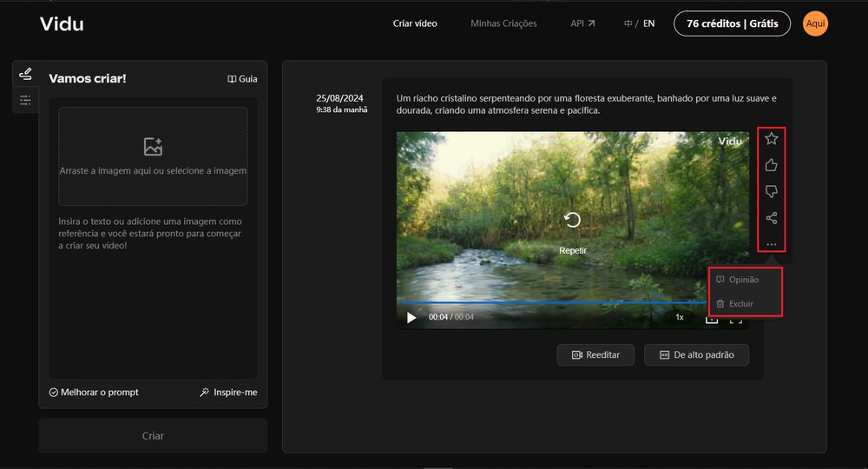The height and width of the screenshot is (469, 868).
Task: Choose Opinião from the menu
Action: pos(737,280)
